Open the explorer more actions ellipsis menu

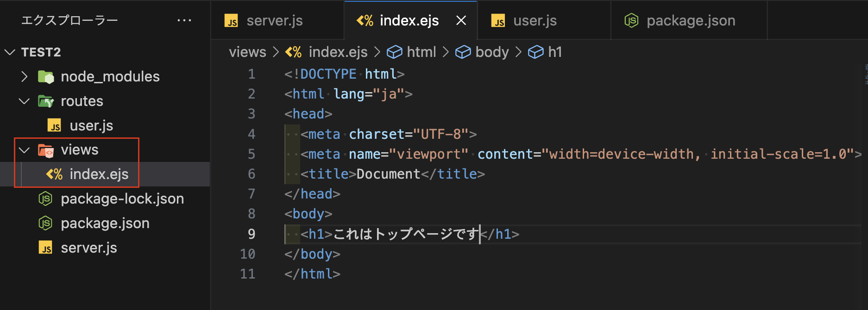pyautogui.click(x=184, y=20)
